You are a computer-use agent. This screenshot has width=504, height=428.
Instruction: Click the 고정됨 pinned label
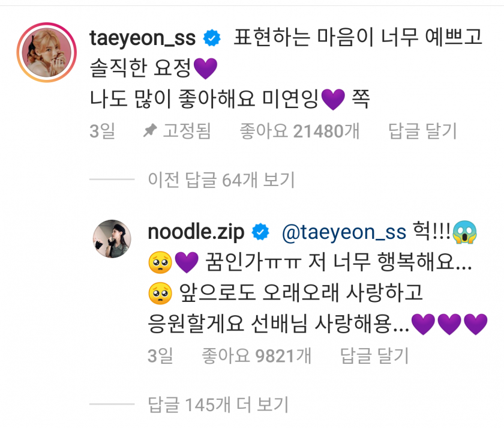coord(187,131)
